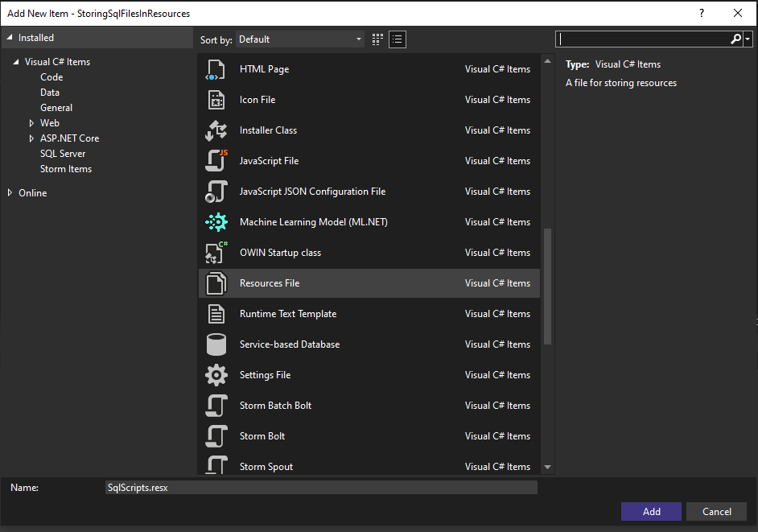
Task: Choose the Storm Batch Bolt icon
Action: (216, 406)
